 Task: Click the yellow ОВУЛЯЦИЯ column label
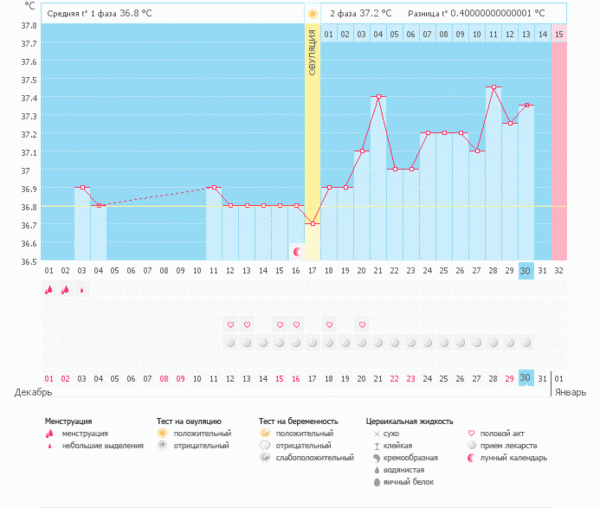pos(312,55)
